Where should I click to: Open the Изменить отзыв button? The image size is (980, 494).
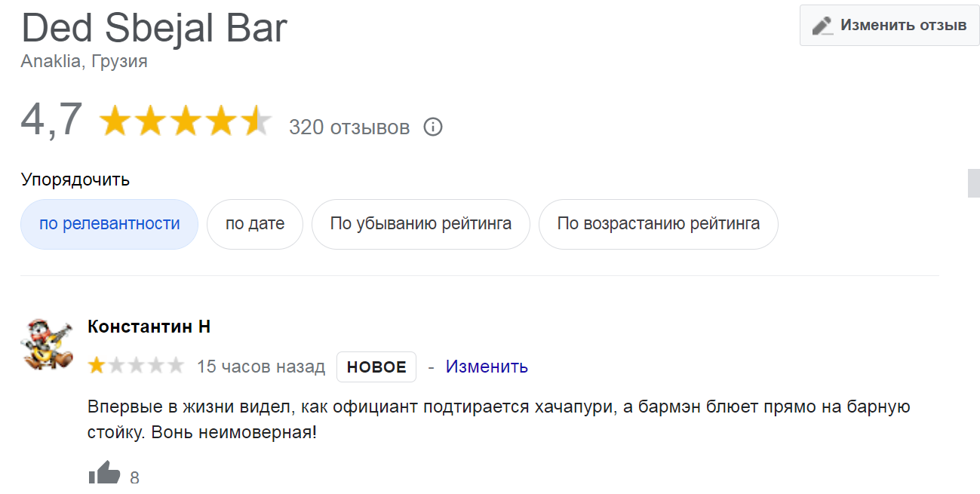point(889,25)
